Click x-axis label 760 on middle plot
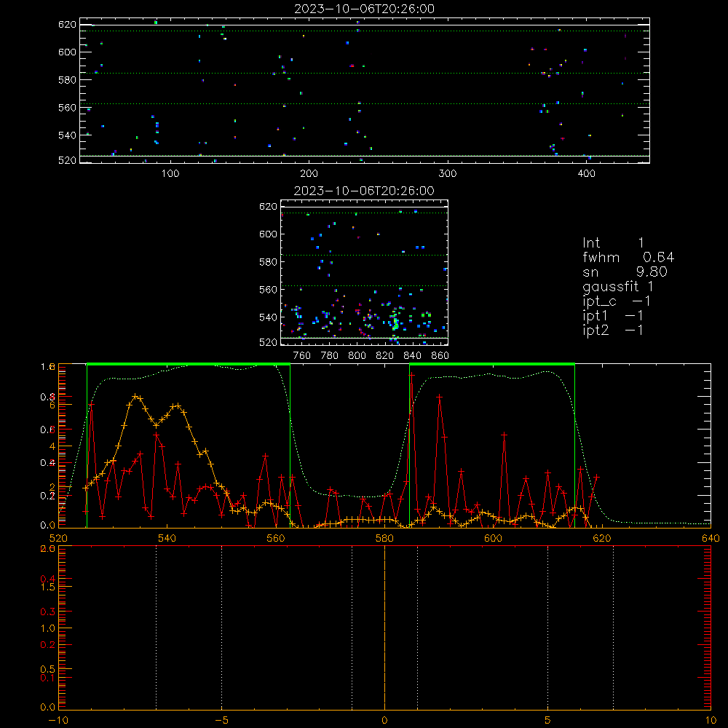728x728 pixels. click(302, 356)
